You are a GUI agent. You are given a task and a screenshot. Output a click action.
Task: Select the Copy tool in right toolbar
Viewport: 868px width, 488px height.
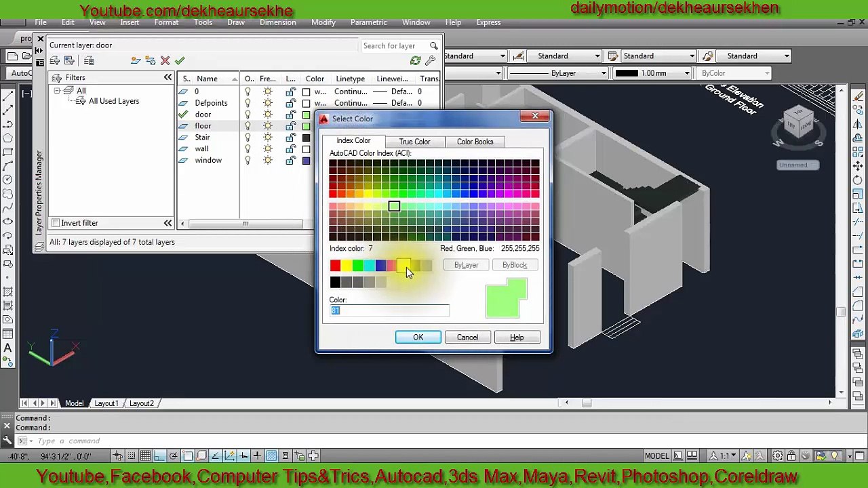point(858,110)
